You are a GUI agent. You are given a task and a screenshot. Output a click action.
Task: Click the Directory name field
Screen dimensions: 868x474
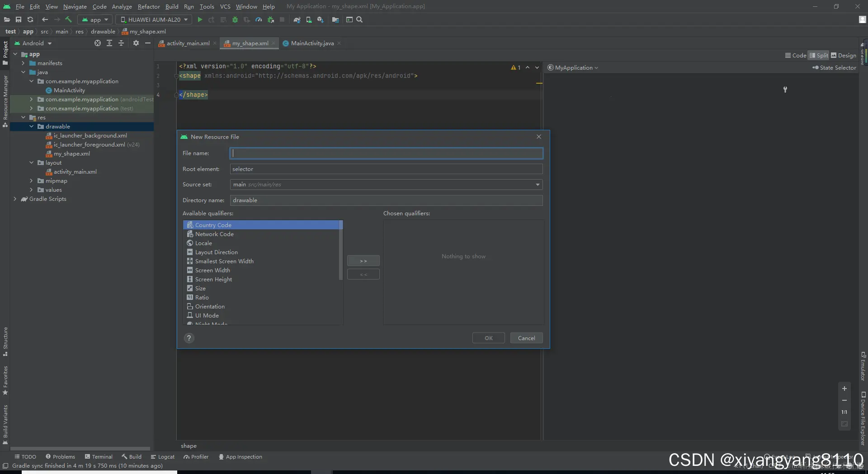pos(386,200)
